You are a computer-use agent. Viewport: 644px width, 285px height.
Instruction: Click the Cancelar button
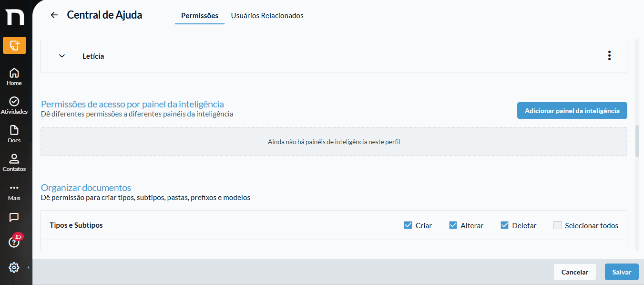[575, 272]
